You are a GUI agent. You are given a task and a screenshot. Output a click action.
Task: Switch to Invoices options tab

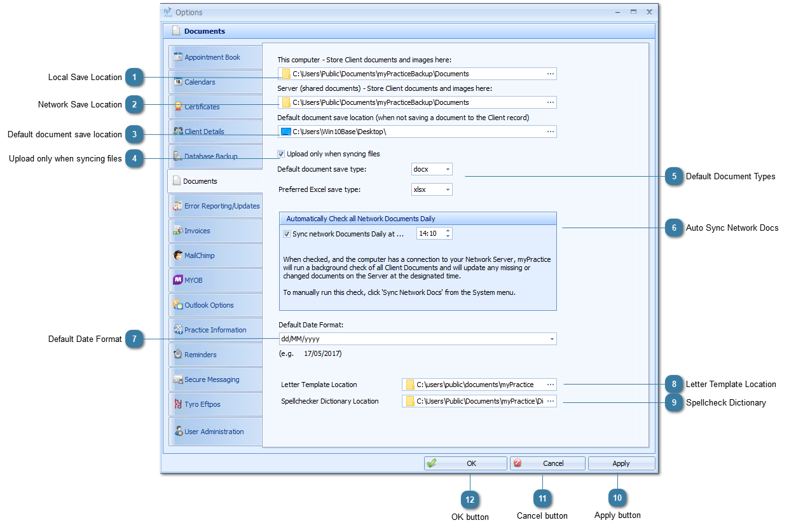click(x=215, y=230)
